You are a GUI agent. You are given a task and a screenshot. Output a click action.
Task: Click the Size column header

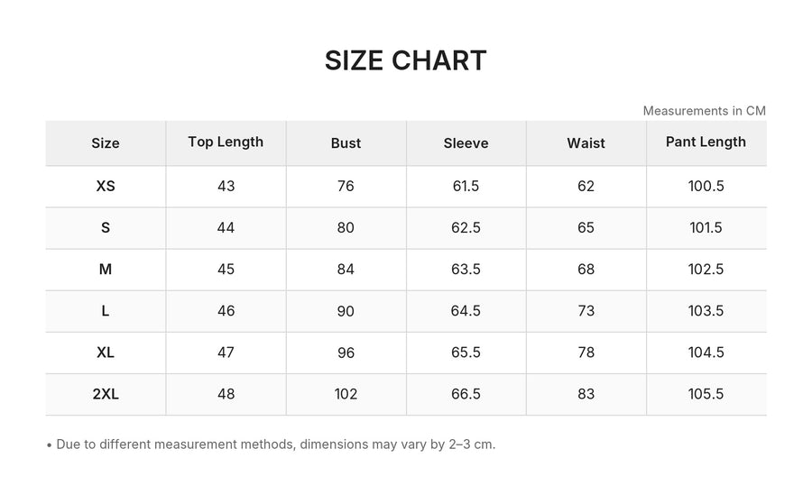106,142
